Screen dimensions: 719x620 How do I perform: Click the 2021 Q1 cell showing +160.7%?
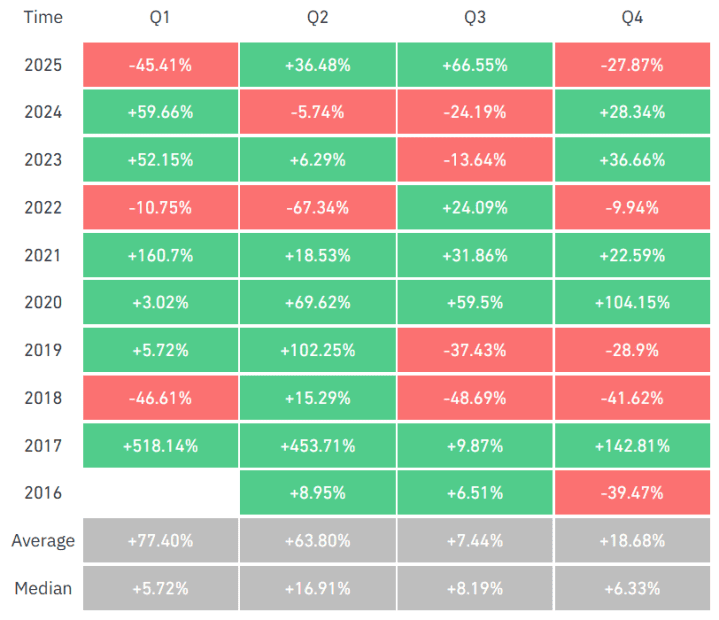(x=160, y=255)
